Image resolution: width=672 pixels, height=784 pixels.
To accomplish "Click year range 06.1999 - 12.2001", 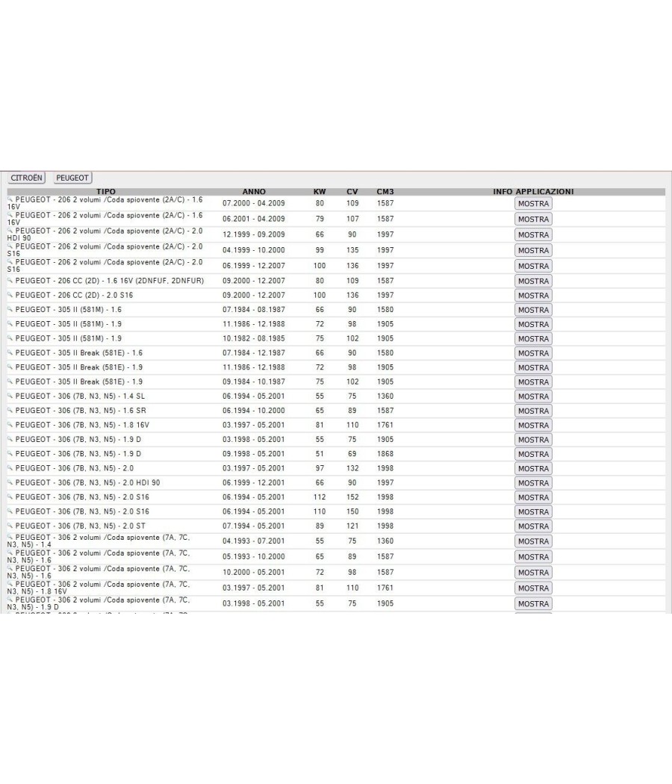I will pyautogui.click(x=254, y=482).
